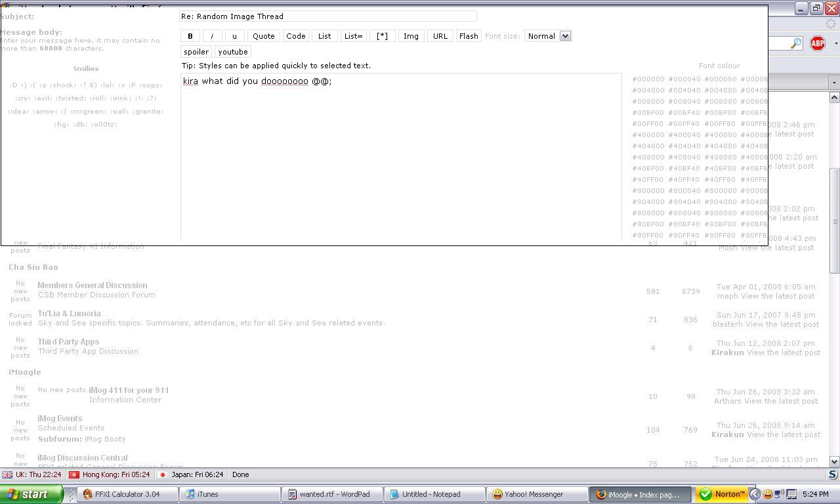
Task: Insert spoiler tag button
Action: pyautogui.click(x=196, y=52)
